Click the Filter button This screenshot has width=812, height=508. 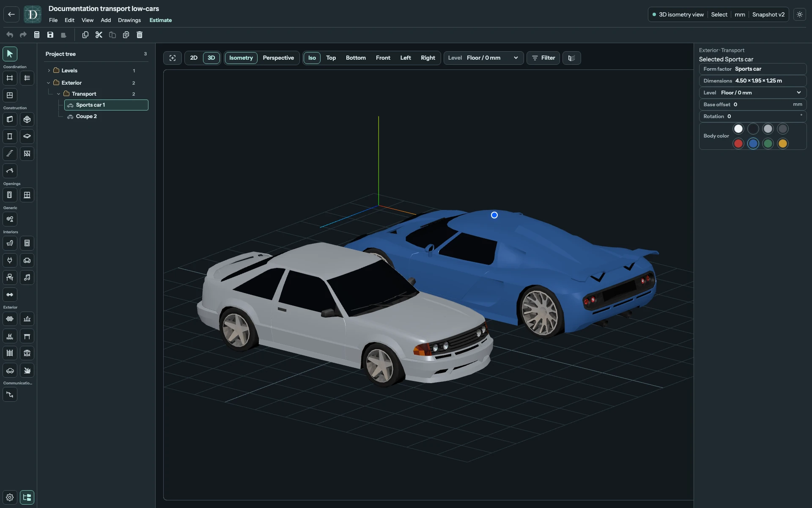pyautogui.click(x=543, y=58)
